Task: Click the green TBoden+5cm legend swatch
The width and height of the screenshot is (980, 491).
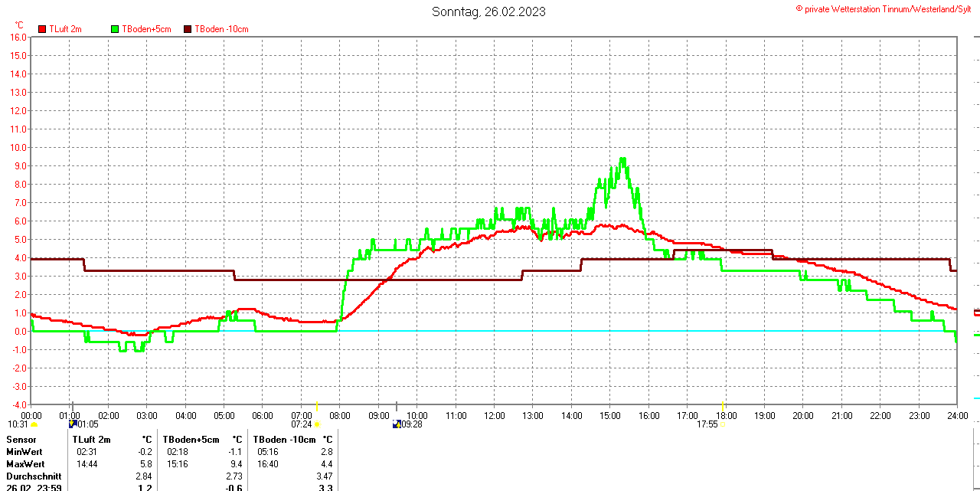Action: click(116, 29)
